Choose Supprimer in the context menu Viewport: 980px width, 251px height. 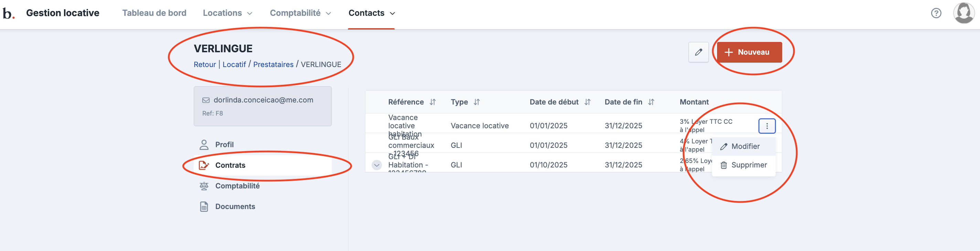click(x=748, y=165)
